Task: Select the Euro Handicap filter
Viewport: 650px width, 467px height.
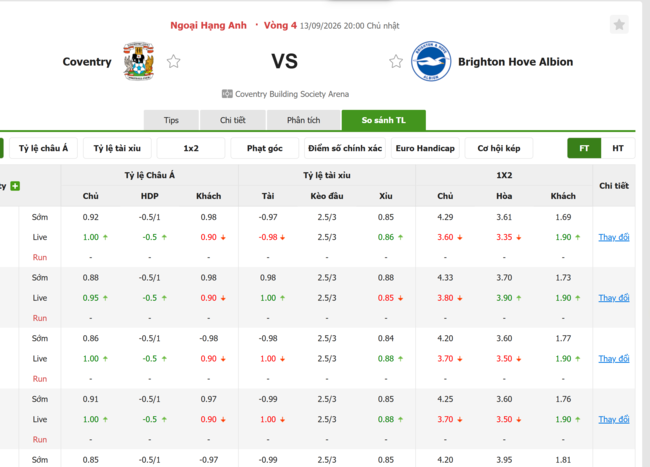Action: [425, 148]
